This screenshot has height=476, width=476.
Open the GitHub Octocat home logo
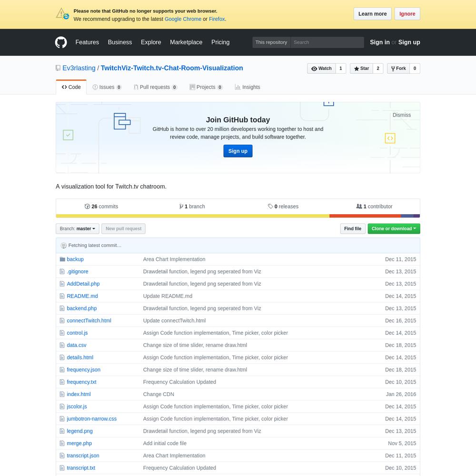point(61,42)
